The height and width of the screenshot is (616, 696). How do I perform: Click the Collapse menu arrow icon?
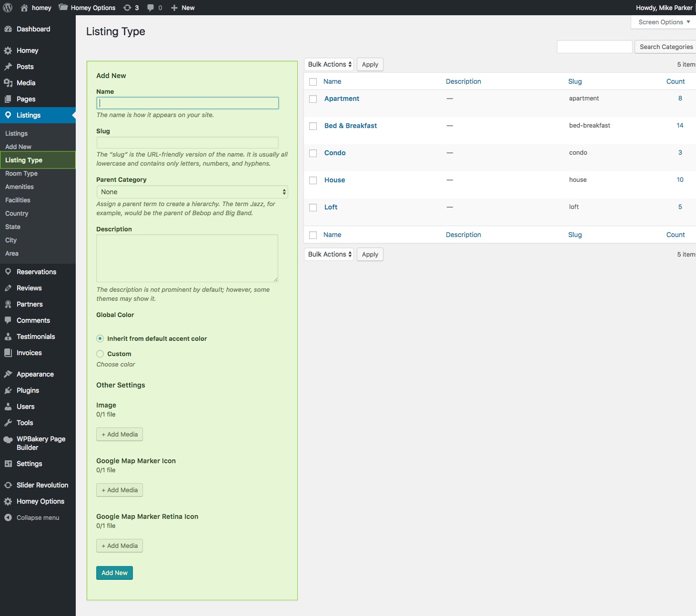(x=8, y=517)
